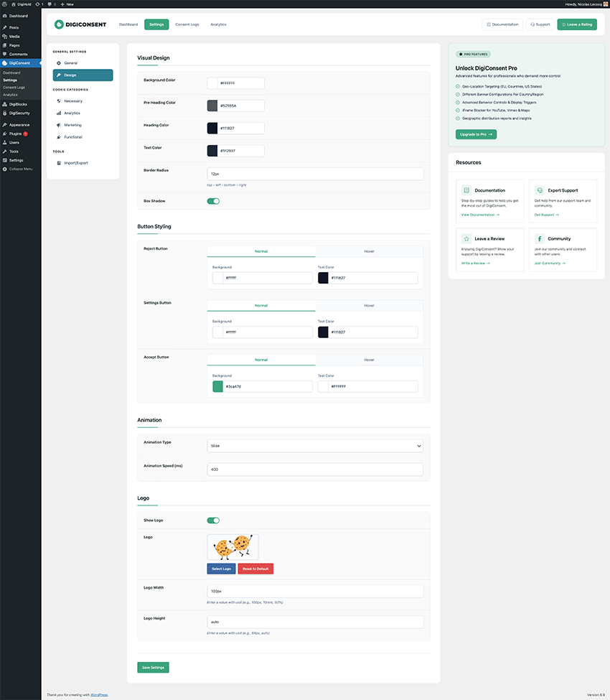Open the Dashboard tab in DigiConsent header

pos(128,24)
